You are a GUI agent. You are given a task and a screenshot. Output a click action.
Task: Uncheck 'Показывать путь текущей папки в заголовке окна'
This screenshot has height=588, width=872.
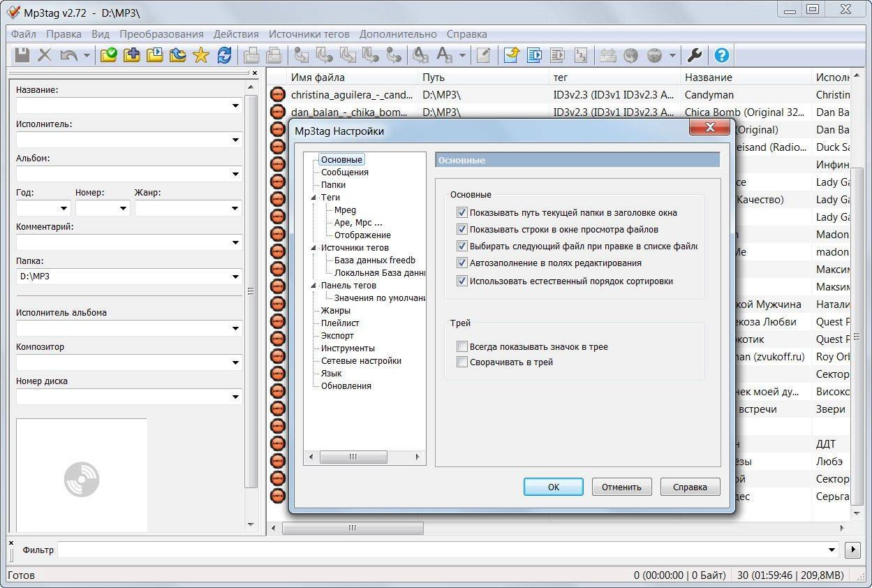click(x=461, y=213)
